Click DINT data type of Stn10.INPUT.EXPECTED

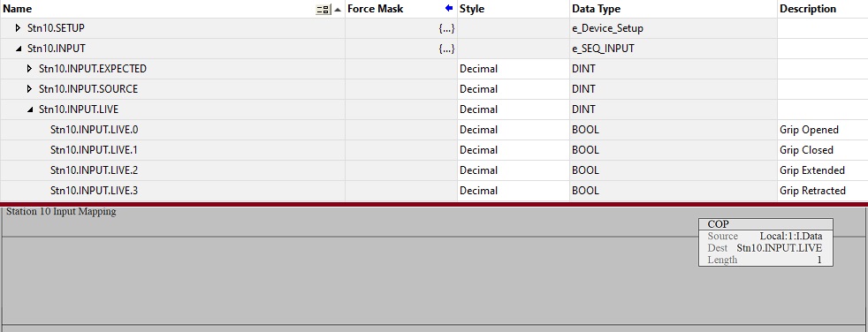(x=674, y=69)
